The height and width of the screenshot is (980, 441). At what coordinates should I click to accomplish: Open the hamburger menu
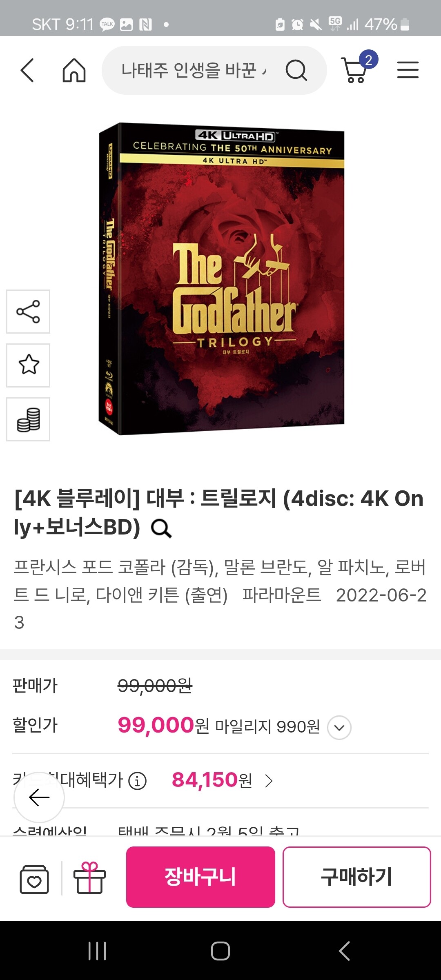pyautogui.click(x=408, y=70)
